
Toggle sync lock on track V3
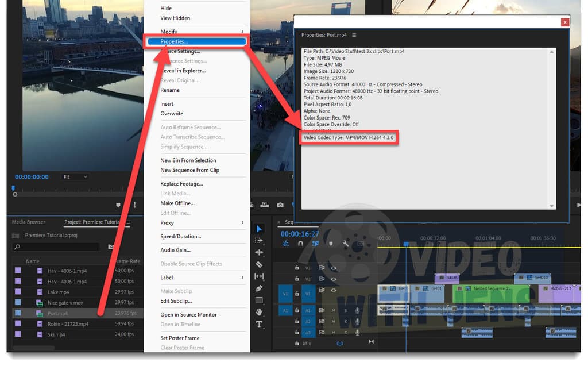322,268
